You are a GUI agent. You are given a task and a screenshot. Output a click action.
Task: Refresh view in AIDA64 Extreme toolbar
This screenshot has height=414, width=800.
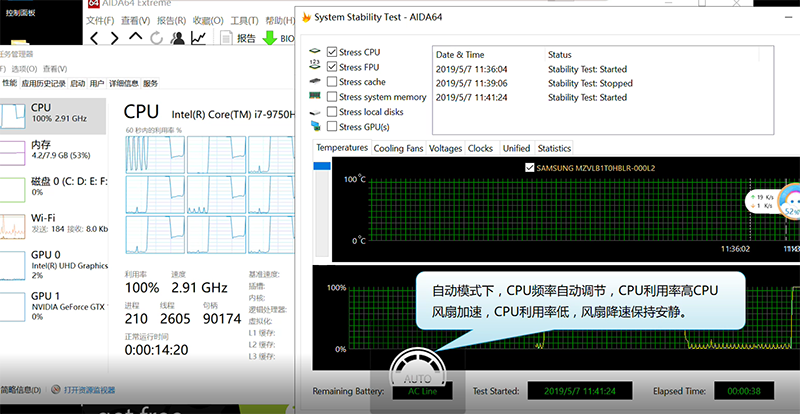(x=156, y=38)
